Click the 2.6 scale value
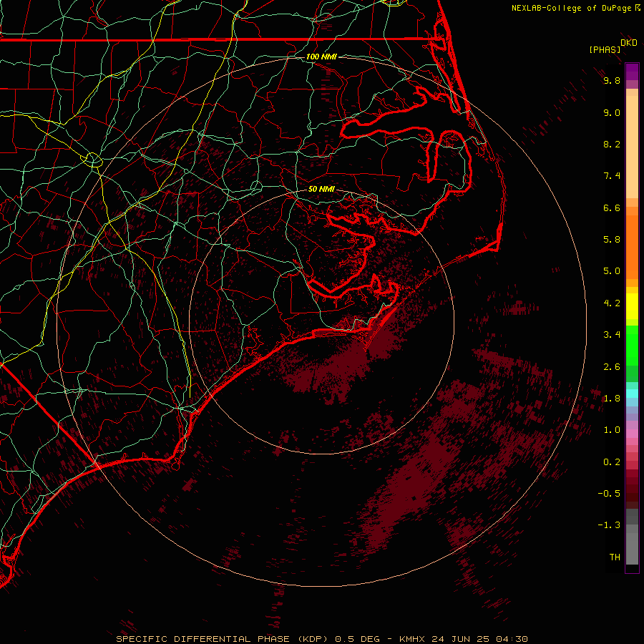The image size is (644, 644). [612, 367]
